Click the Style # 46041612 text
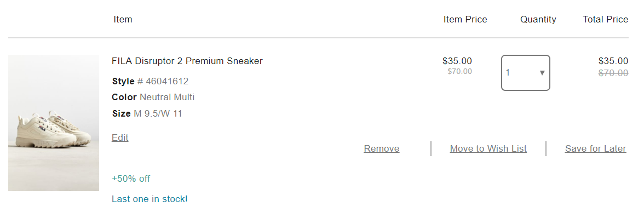This screenshot has width=644, height=213. [150, 81]
